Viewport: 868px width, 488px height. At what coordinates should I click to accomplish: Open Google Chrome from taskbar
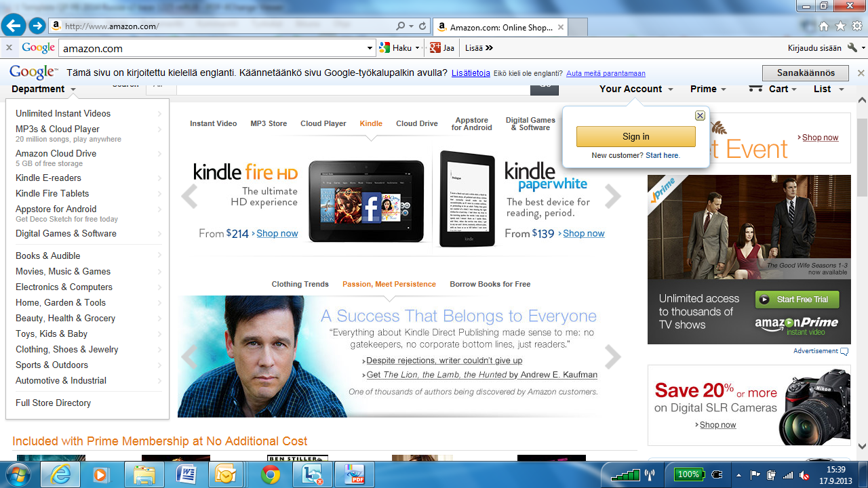click(x=271, y=474)
